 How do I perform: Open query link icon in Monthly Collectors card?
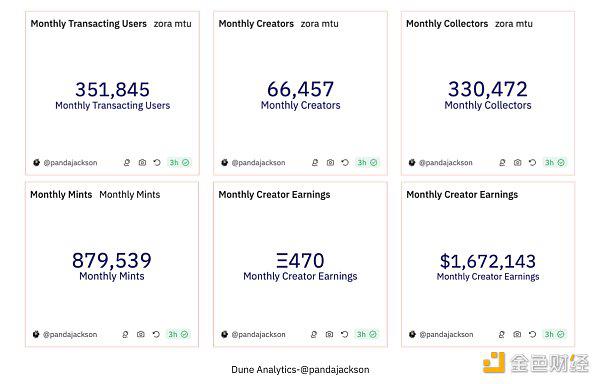(x=502, y=163)
